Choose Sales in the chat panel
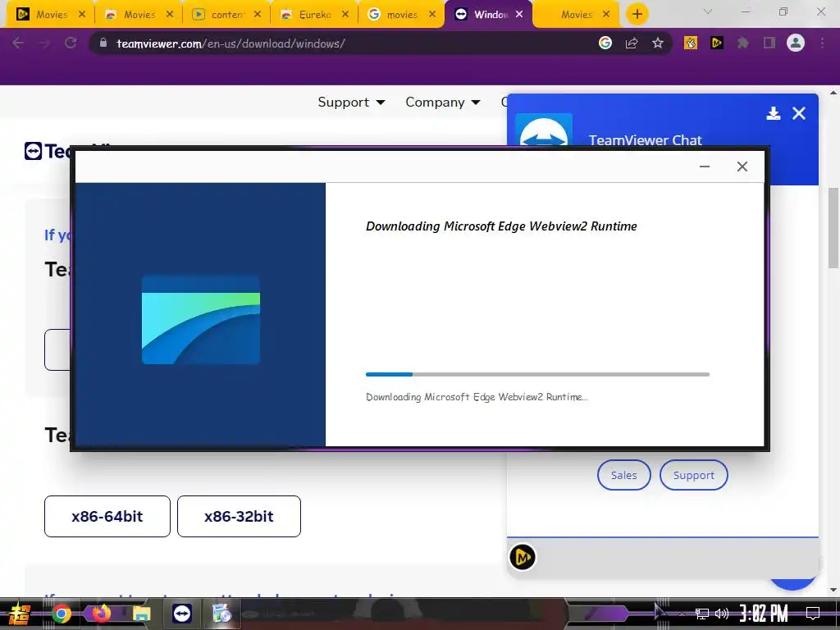This screenshot has width=840, height=630. pyautogui.click(x=624, y=475)
